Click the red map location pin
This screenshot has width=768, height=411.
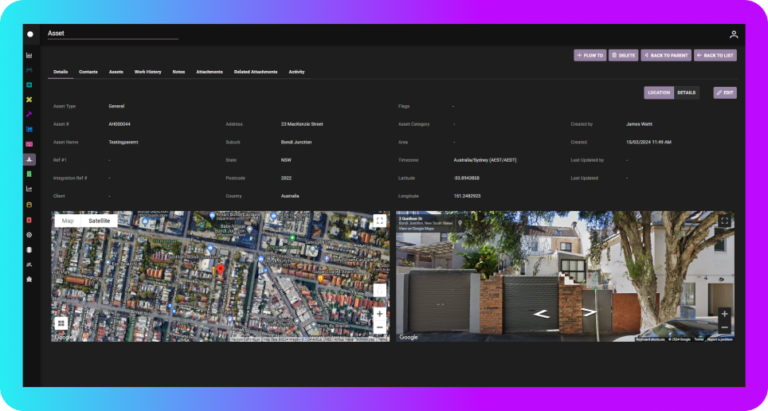click(221, 270)
